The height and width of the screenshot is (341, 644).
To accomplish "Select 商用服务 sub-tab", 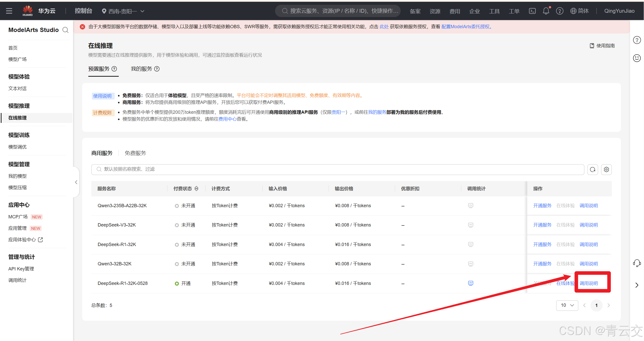I will [x=102, y=153].
